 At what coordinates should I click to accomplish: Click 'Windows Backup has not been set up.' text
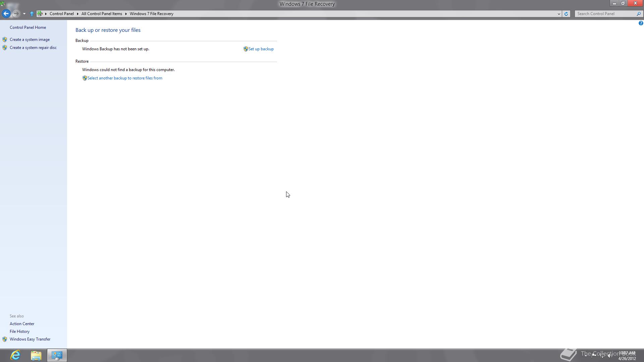coord(116,49)
